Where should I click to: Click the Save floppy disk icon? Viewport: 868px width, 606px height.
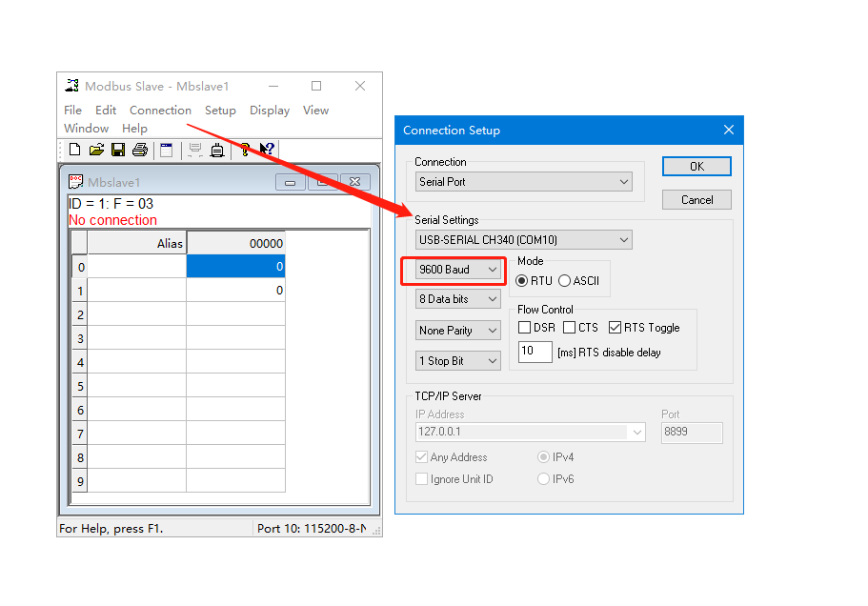tap(118, 150)
